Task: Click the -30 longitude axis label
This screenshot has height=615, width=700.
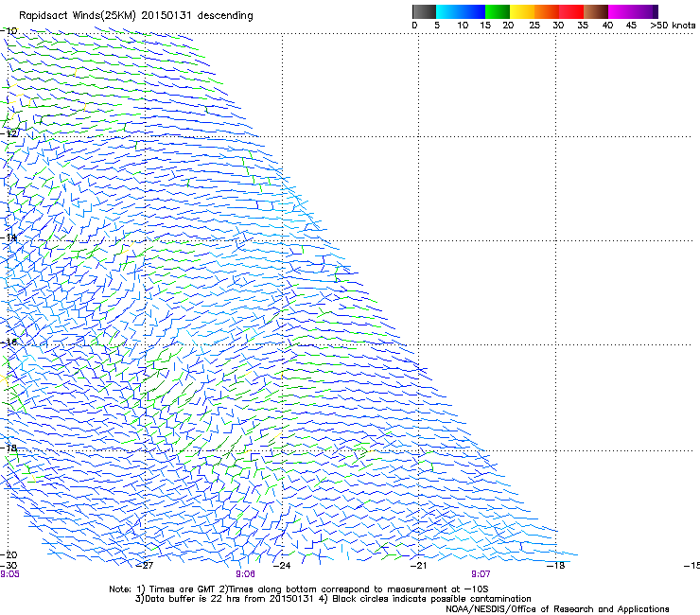Action: coord(9,566)
